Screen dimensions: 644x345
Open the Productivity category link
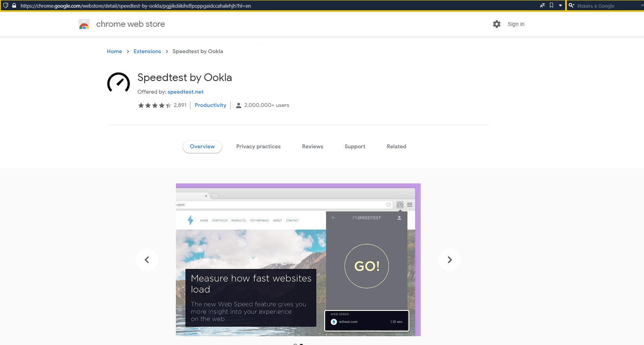210,105
